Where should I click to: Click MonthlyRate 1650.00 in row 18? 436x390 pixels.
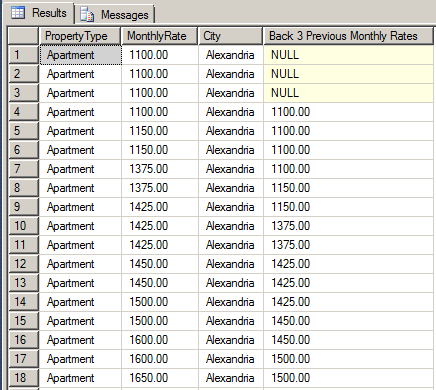click(x=160, y=378)
